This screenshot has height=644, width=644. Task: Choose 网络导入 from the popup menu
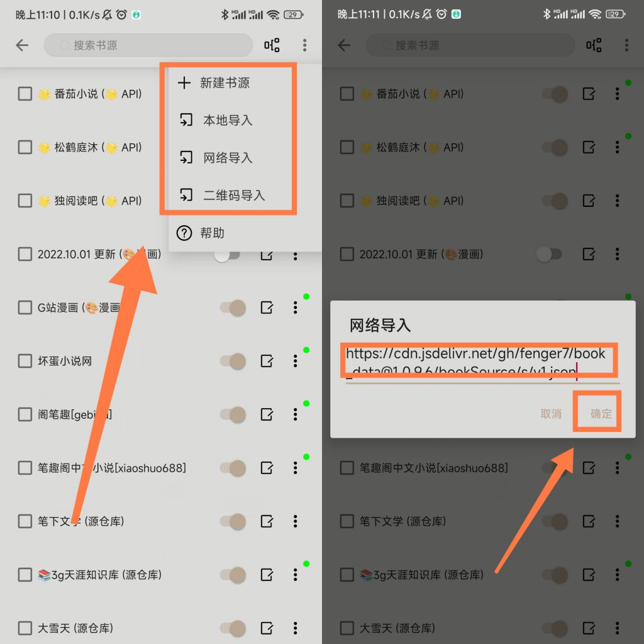(x=228, y=158)
